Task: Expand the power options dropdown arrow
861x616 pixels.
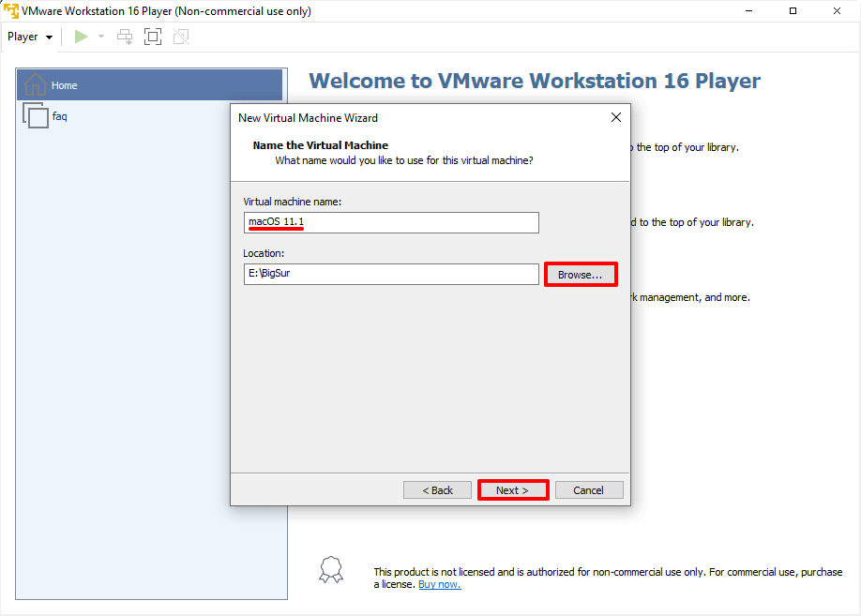Action: pos(101,37)
